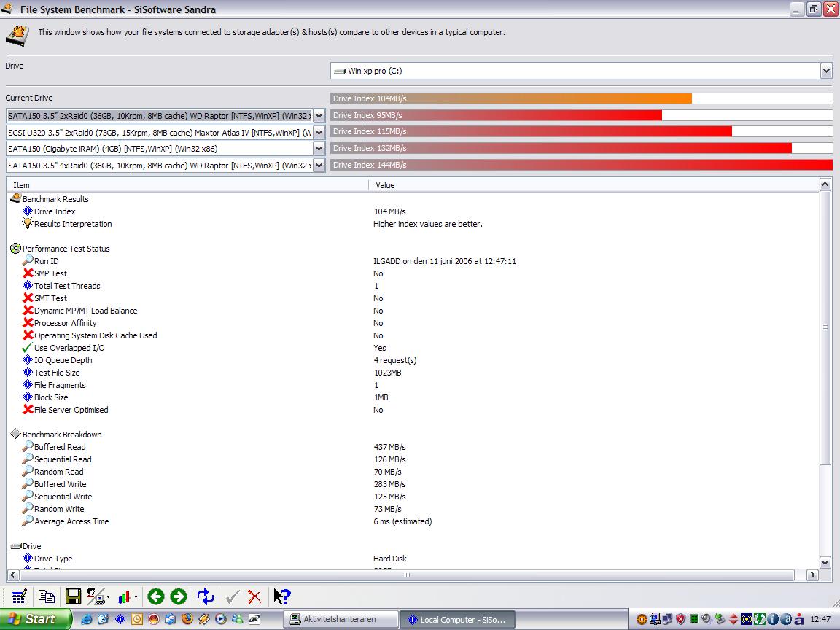Screen dimensions: 840x630
Task: Launch Firefox from the Quick Launch bar
Action: (x=187, y=619)
